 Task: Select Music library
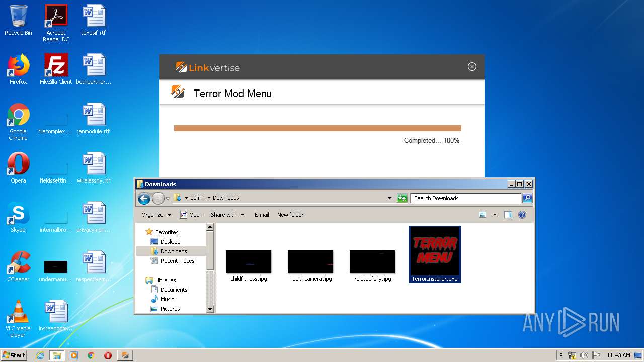click(163, 299)
